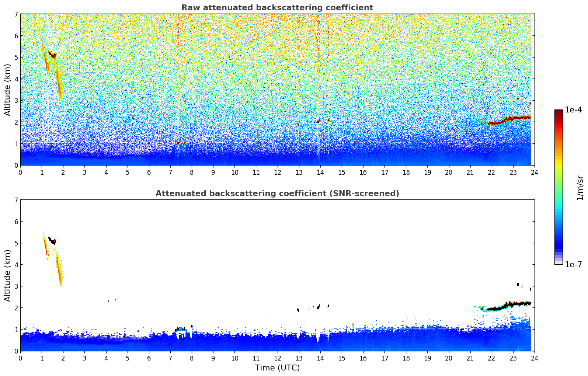Click the '12' tick on bottom time axis
Image resolution: width=588 pixels, height=376 pixels.
[x=277, y=358]
